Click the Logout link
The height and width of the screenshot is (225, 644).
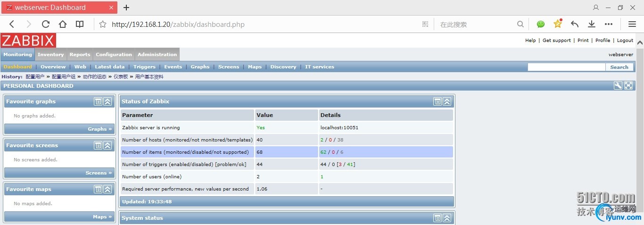point(625,41)
